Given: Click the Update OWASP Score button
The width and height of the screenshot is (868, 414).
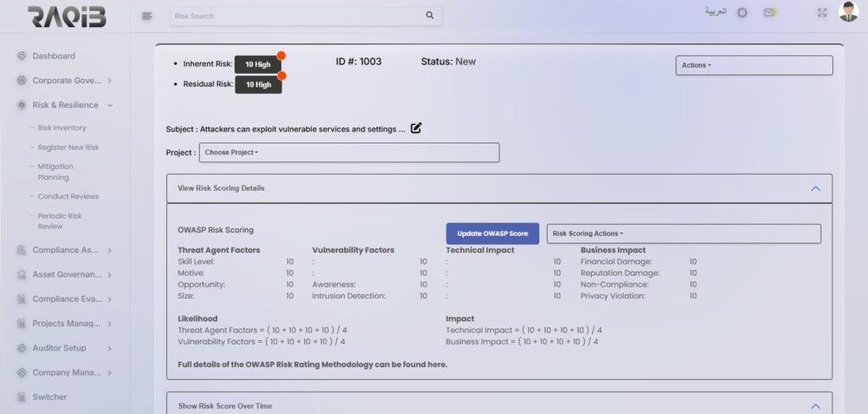Looking at the screenshot, I should 492,233.
